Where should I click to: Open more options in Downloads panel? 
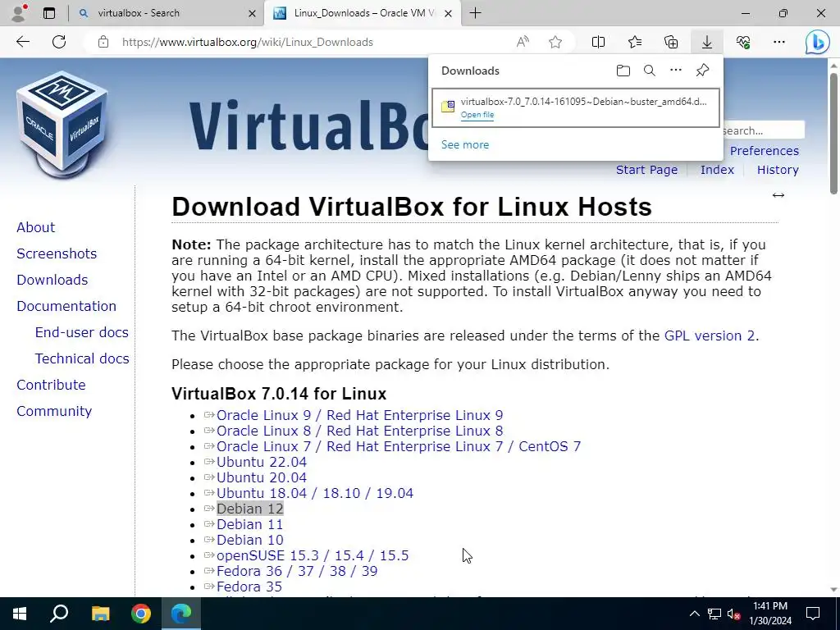click(x=676, y=71)
